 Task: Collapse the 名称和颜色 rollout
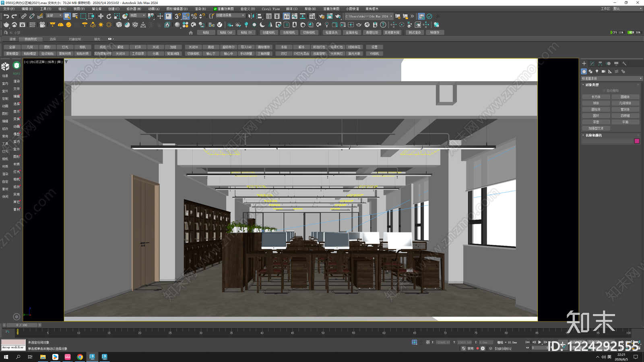(x=593, y=136)
